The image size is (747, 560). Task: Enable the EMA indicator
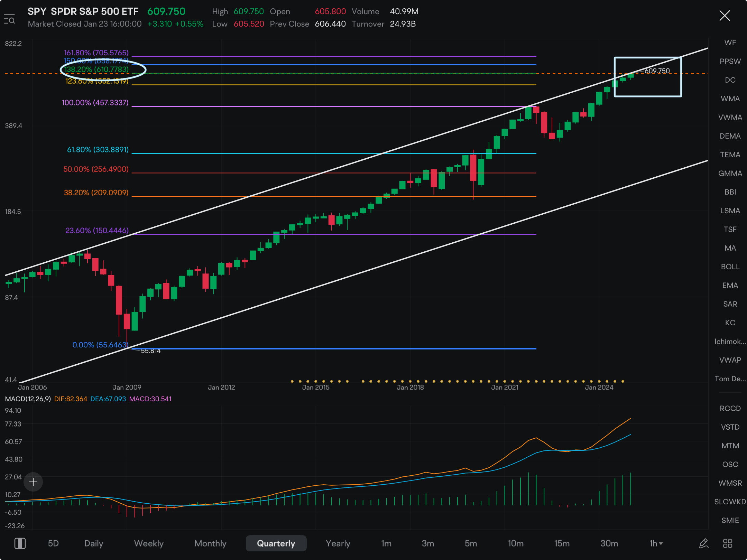(x=730, y=286)
